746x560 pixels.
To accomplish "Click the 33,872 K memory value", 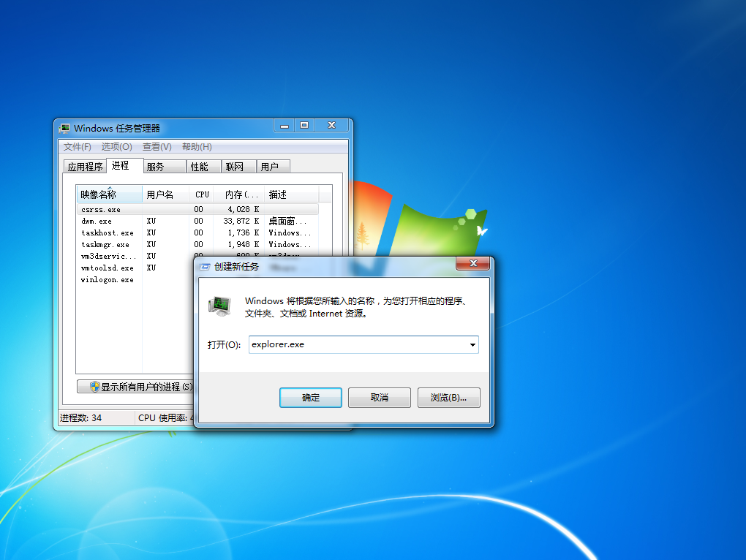I will [x=241, y=221].
